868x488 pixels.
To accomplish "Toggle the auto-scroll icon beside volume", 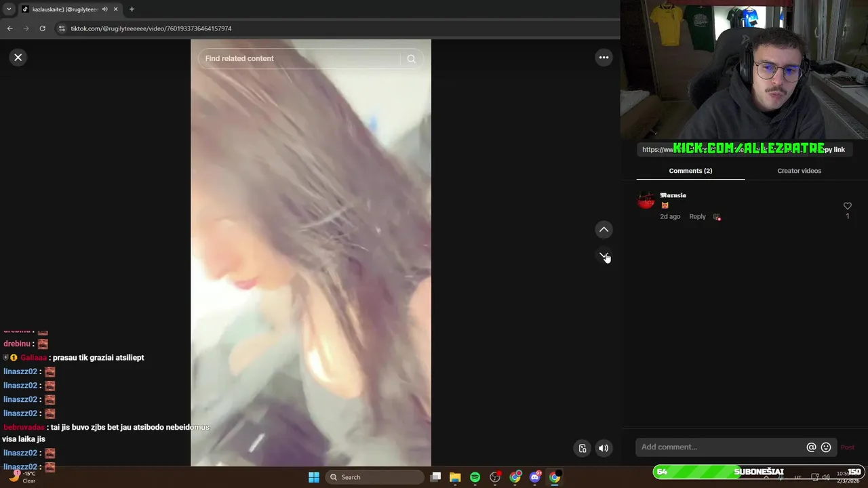I will (583, 448).
